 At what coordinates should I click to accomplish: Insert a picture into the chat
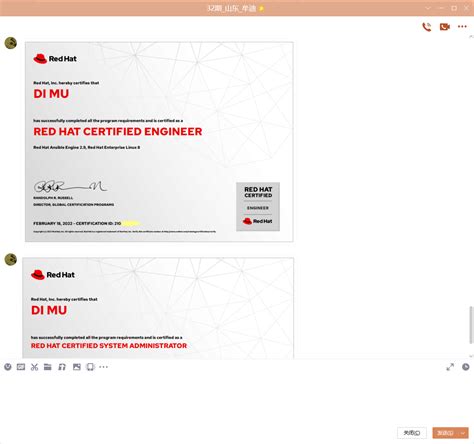tap(77, 367)
